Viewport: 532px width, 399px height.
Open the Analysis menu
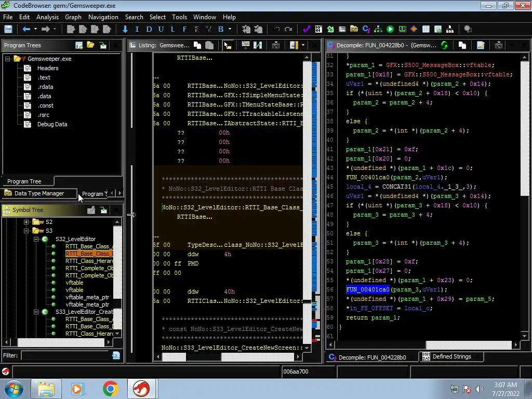tap(47, 17)
